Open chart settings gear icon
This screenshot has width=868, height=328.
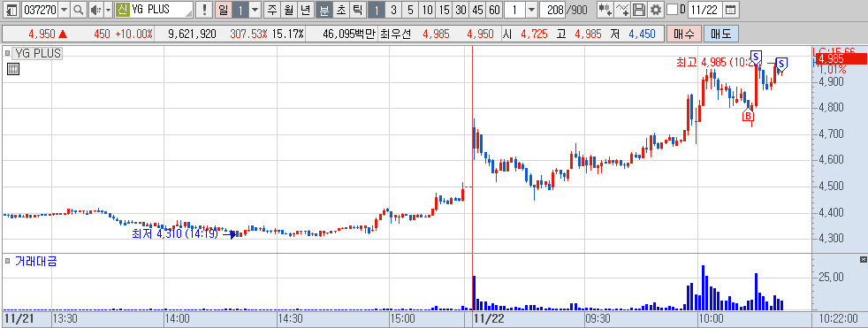[x=656, y=10]
